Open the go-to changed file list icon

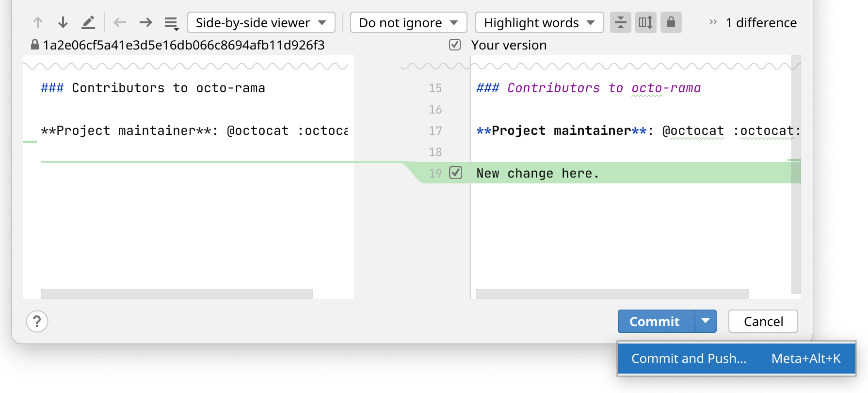(171, 23)
